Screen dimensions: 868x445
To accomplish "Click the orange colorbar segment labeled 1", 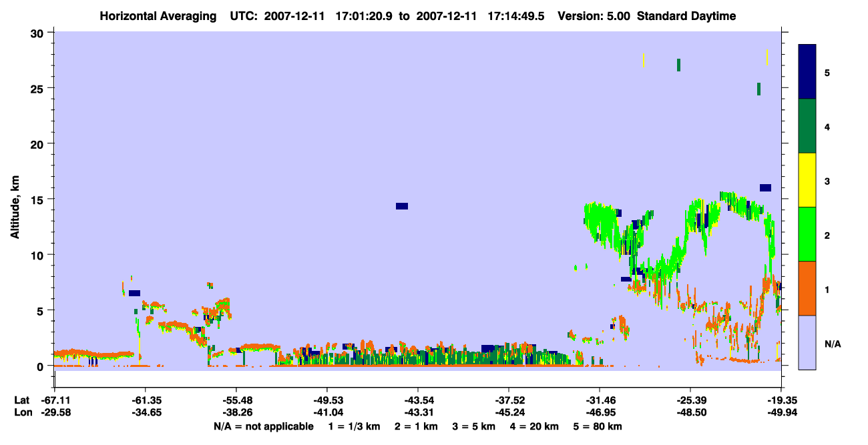I will (807, 288).
